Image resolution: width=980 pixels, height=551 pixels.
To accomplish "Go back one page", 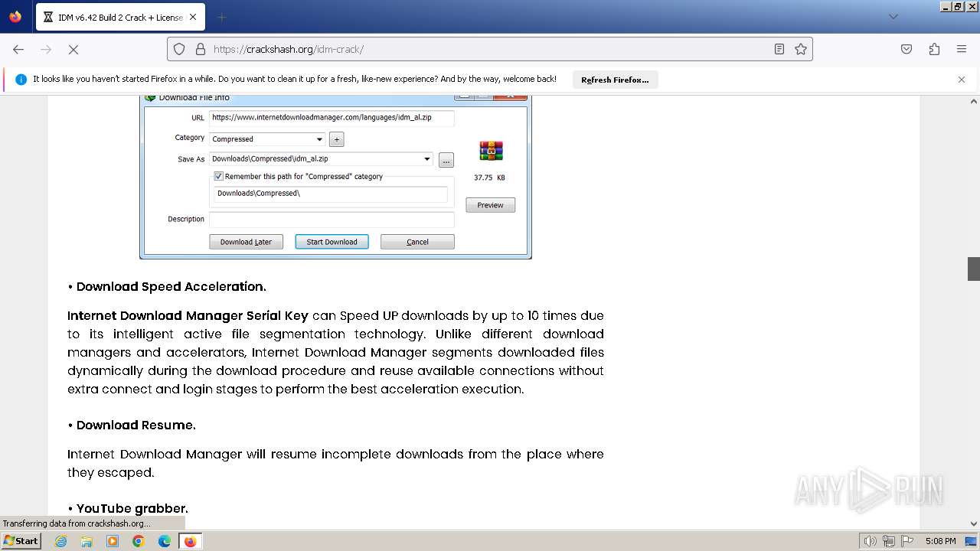I will click(18, 49).
